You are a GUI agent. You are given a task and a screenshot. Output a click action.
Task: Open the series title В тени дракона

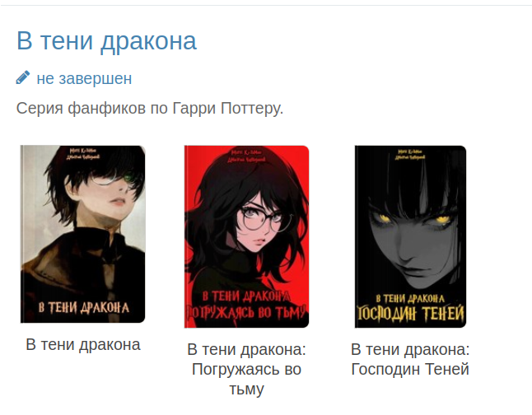(x=106, y=40)
